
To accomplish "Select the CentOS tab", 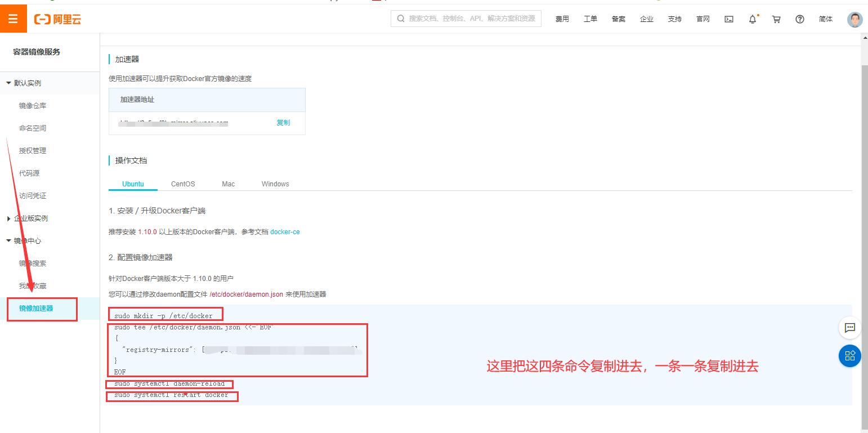I will pyautogui.click(x=183, y=184).
